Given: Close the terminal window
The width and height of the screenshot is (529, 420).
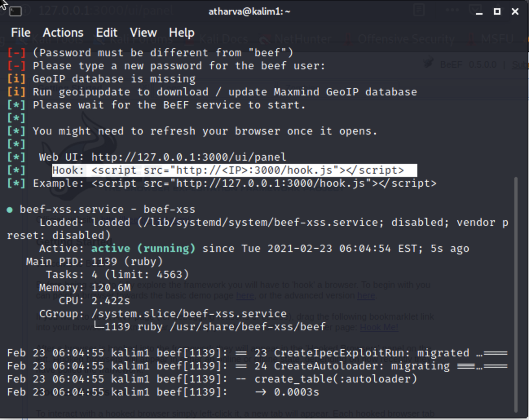Looking at the screenshot, I should click(515, 11).
